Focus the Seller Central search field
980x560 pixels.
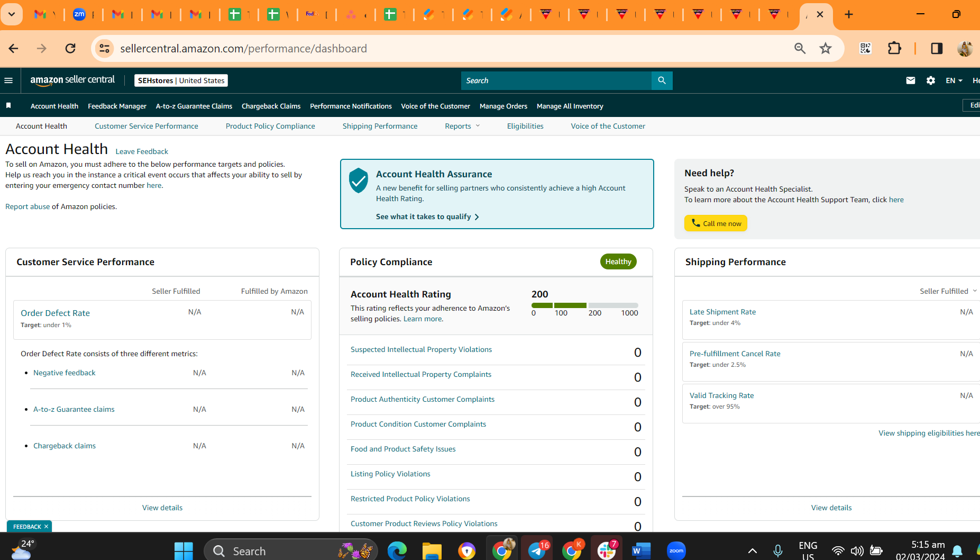tap(556, 80)
